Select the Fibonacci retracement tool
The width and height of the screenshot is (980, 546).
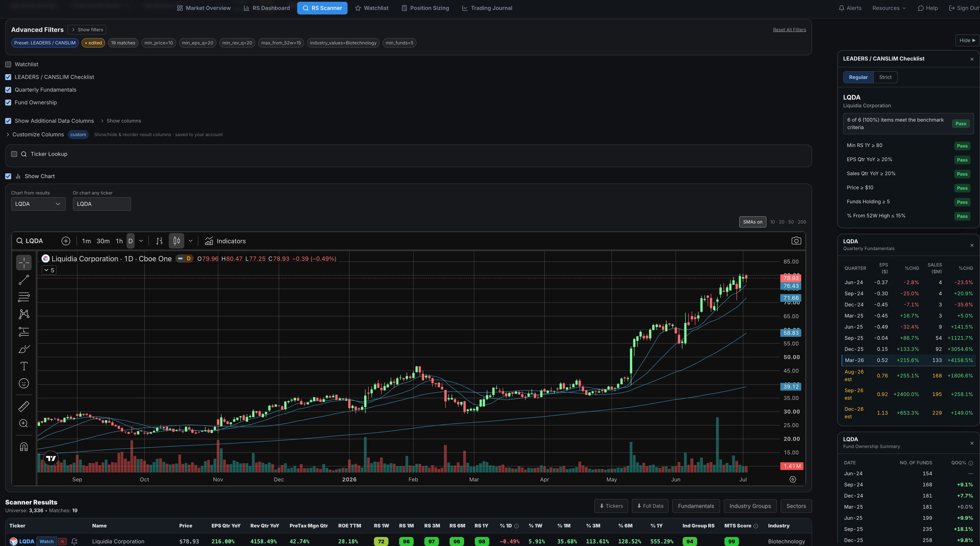pos(24,297)
